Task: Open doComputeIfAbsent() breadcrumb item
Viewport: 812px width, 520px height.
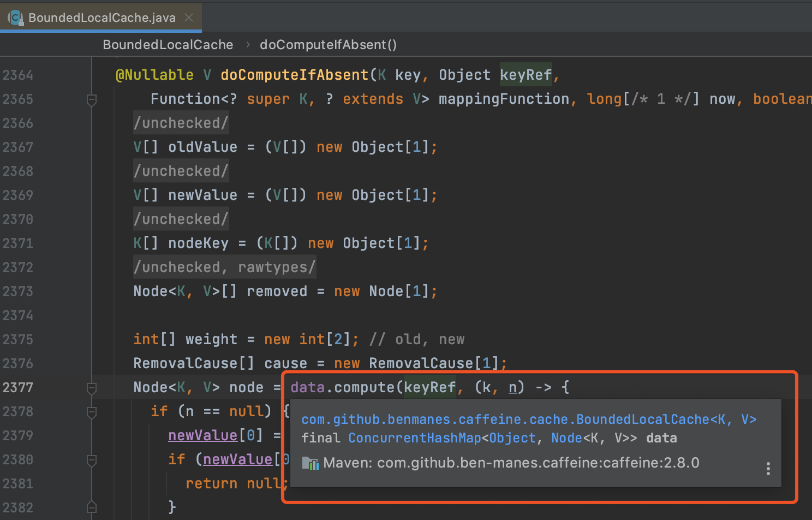Action: pyautogui.click(x=328, y=45)
